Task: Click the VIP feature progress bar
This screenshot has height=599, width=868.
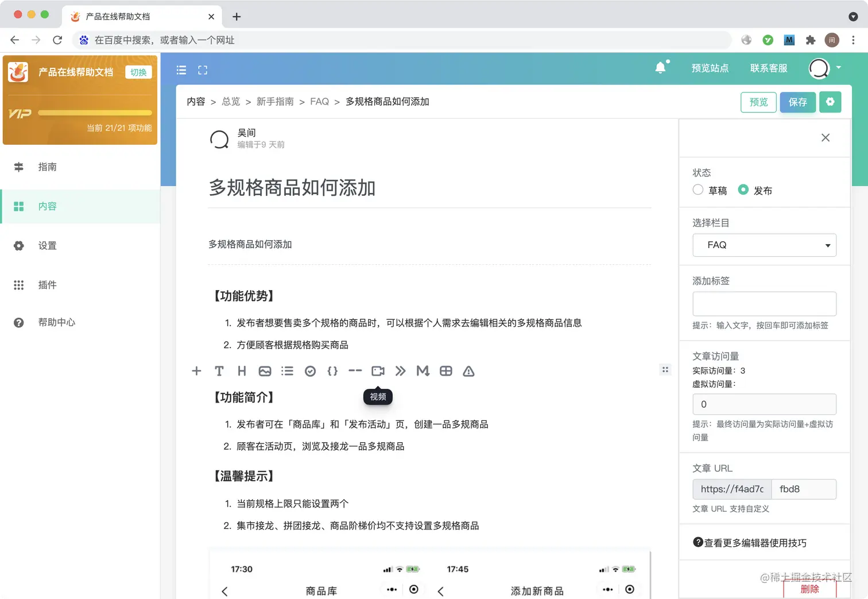Action: pos(95,113)
